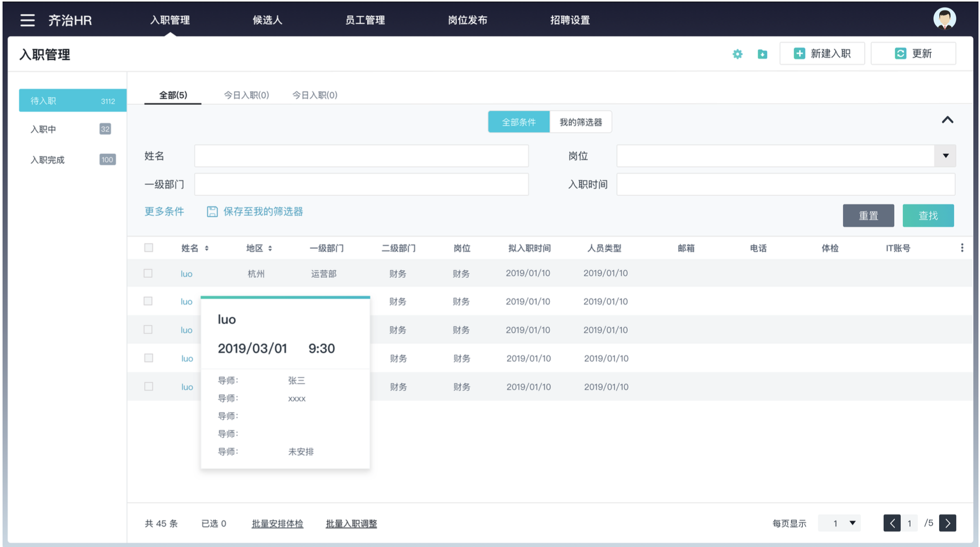Check the fifth luo row checkbox
This screenshot has width=980, height=547.
tap(149, 387)
